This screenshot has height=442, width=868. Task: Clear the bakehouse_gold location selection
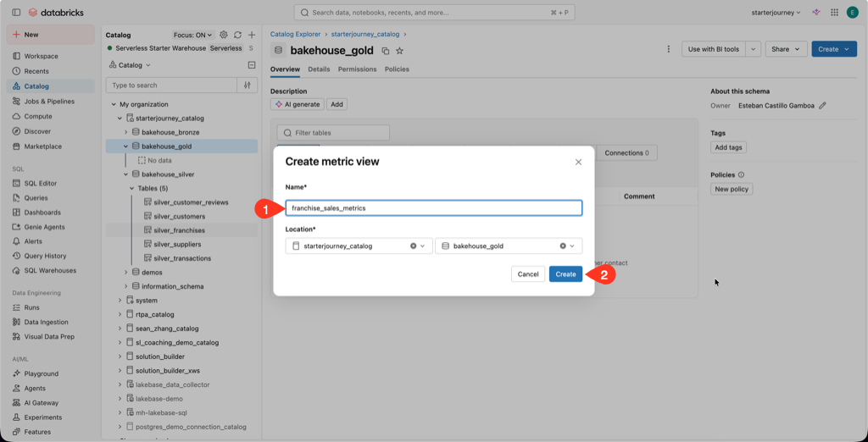pyautogui.click(x=563, y=246)
